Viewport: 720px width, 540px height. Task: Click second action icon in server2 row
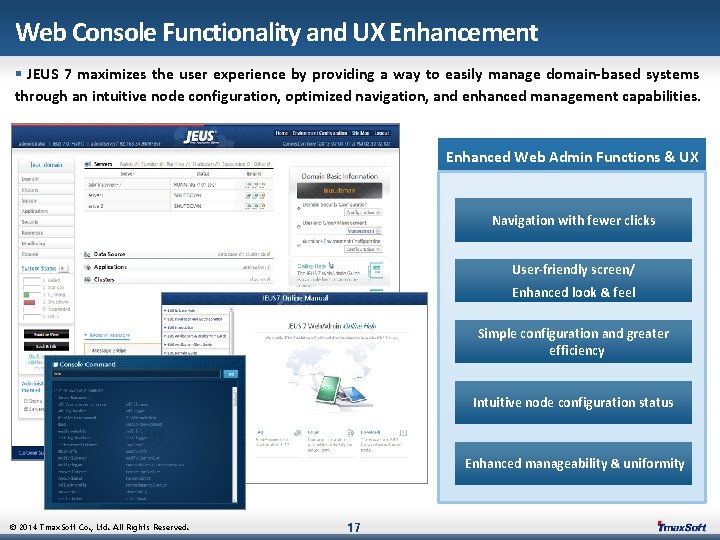255,206
